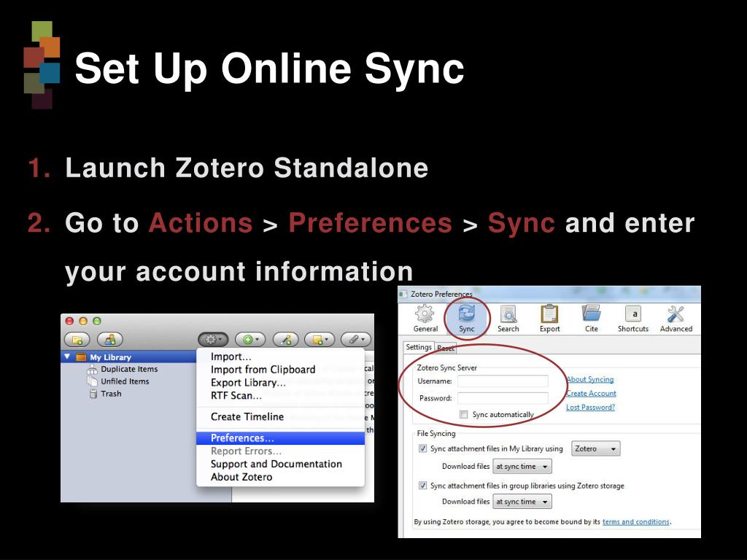Choose Support and Documentation menu item
Viewport: 747px width, 560px height.
[281, 464]
